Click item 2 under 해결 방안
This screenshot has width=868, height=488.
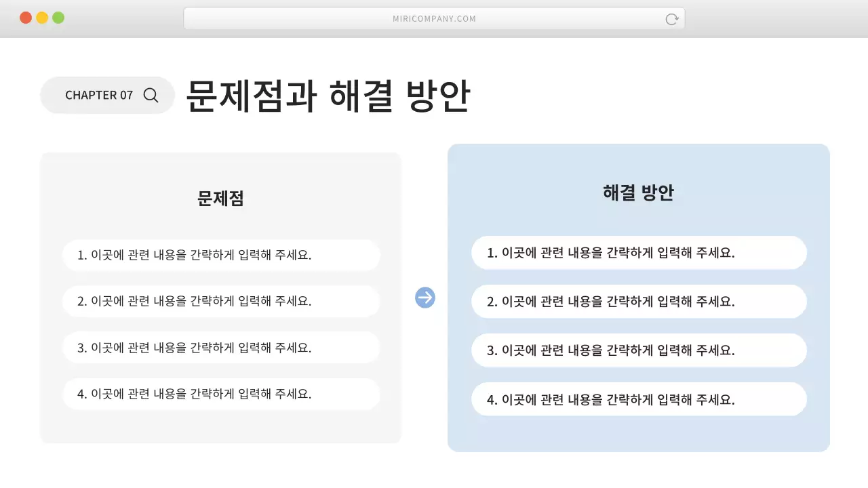click(638, 301)
